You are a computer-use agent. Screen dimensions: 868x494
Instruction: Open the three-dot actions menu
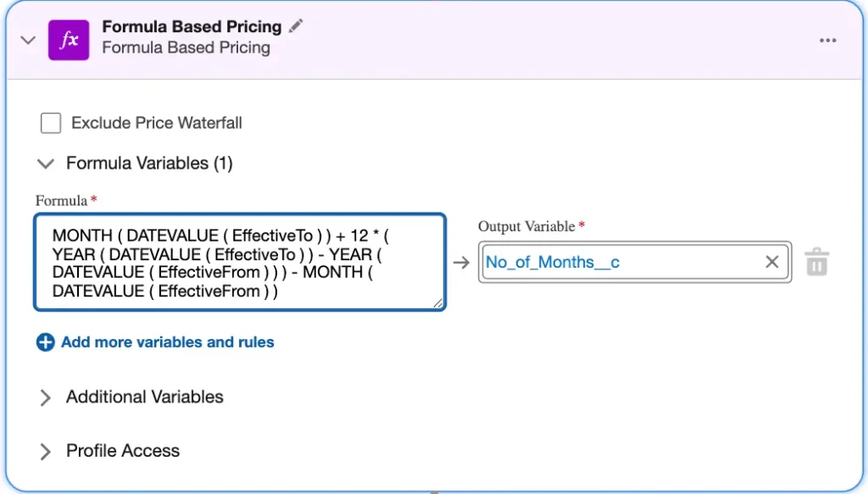(x=827, y=39)
